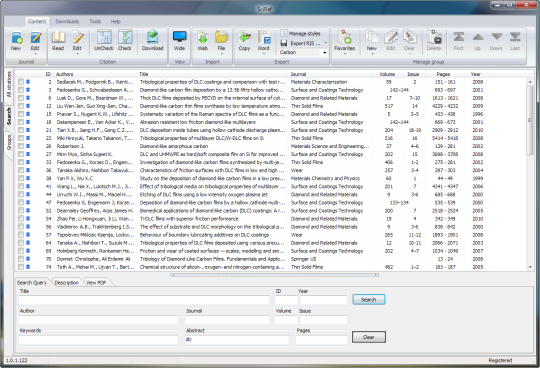Open the View PDF tab
The image size is (540, 368).
point(96,283)
